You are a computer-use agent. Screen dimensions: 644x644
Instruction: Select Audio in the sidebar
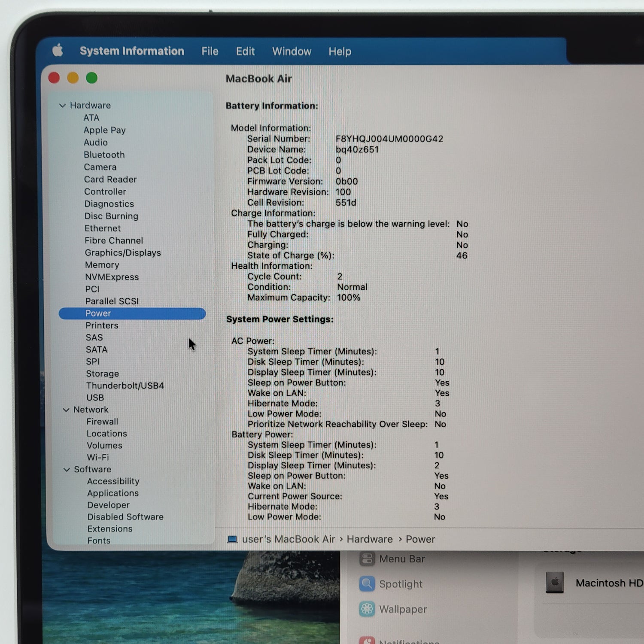pyautogui.click(x=96, y=143)
